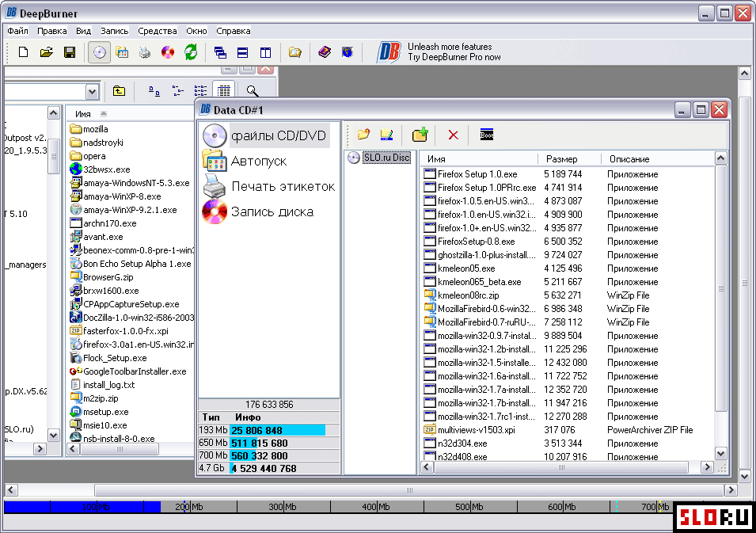Open the Справка menu
The height and width of the screenshot is (533, 756).
[x=234, y=31]
